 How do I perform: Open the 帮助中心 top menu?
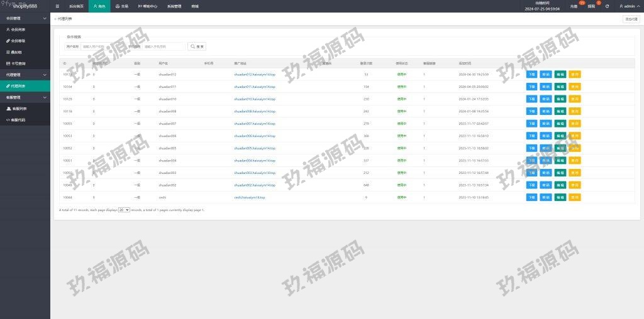coord(146,6)
